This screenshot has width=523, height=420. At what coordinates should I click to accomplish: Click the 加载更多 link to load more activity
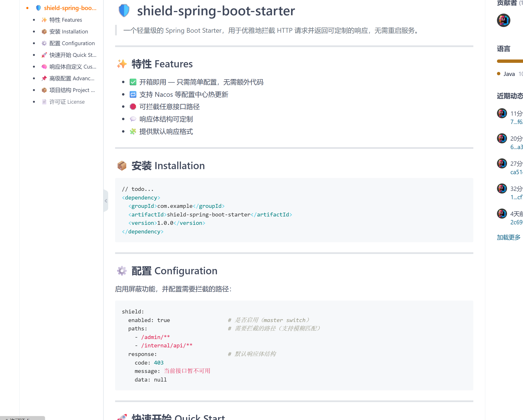click(508, 237)
